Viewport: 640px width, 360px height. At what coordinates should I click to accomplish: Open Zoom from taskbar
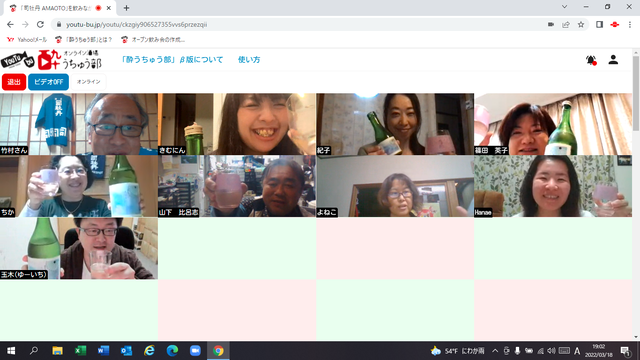195,351
